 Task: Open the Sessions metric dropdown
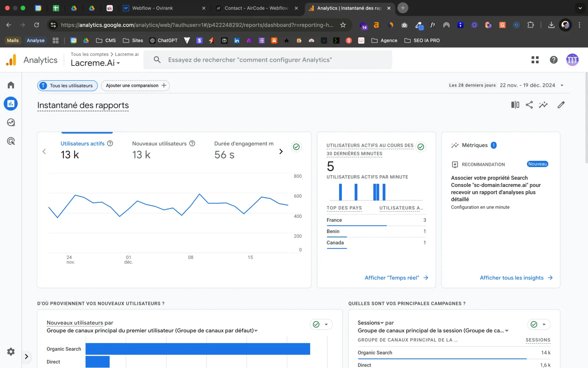(370, 323)
